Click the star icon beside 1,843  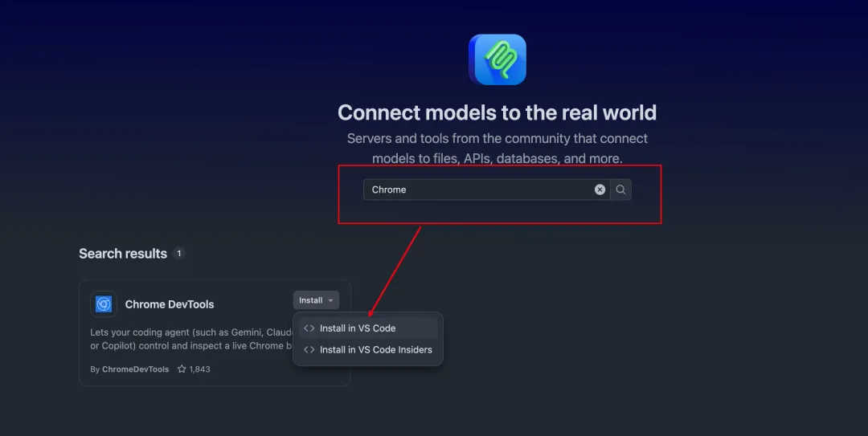tap(182, 369)
